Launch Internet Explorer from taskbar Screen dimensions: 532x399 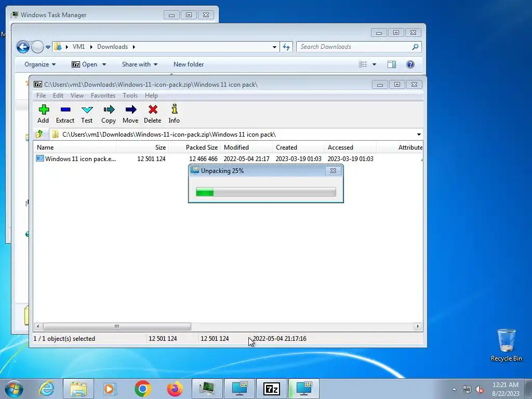[x=46, y=389]
